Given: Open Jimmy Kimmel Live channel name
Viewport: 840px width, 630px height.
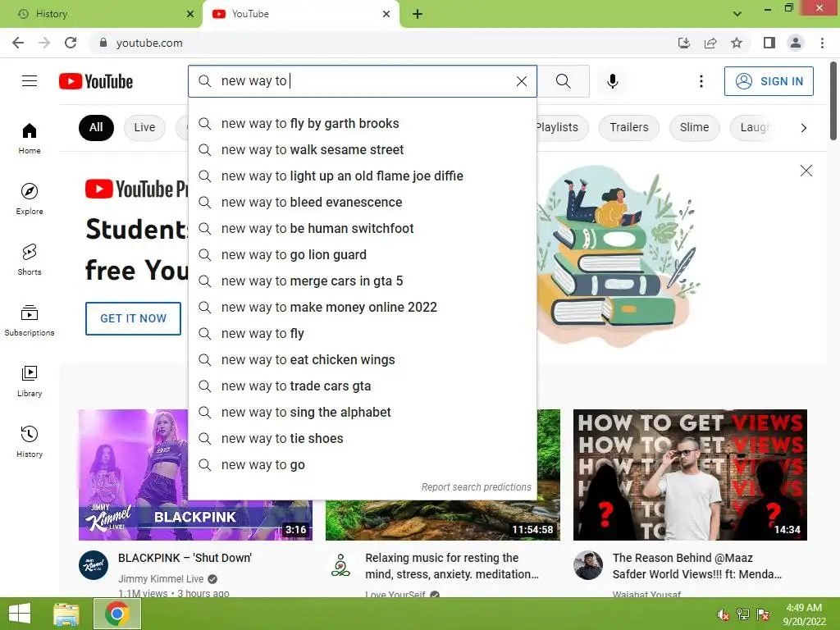Looking at the screenshot, I should [161, 579].
